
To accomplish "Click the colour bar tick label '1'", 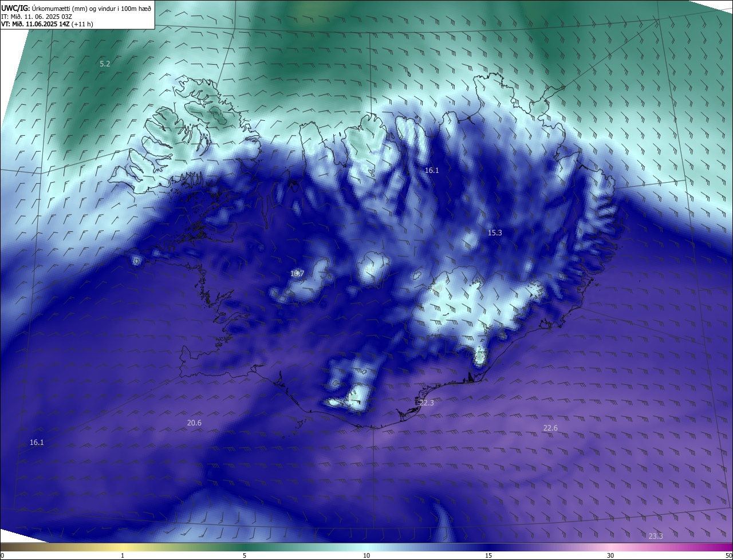I will [x=123, y=556].
